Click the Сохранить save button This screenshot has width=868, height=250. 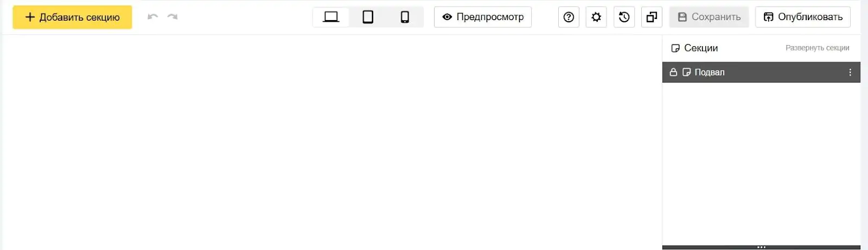[709, 17]
